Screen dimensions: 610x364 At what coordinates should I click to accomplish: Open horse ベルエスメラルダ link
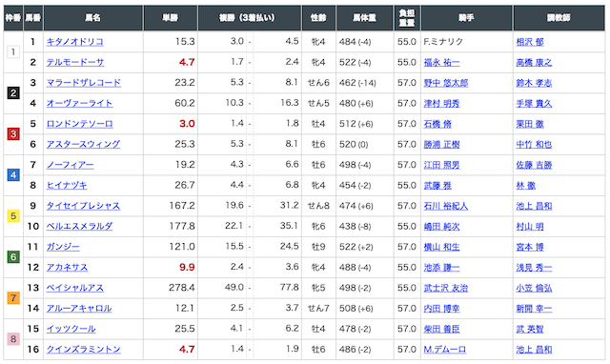coord(79,227)
